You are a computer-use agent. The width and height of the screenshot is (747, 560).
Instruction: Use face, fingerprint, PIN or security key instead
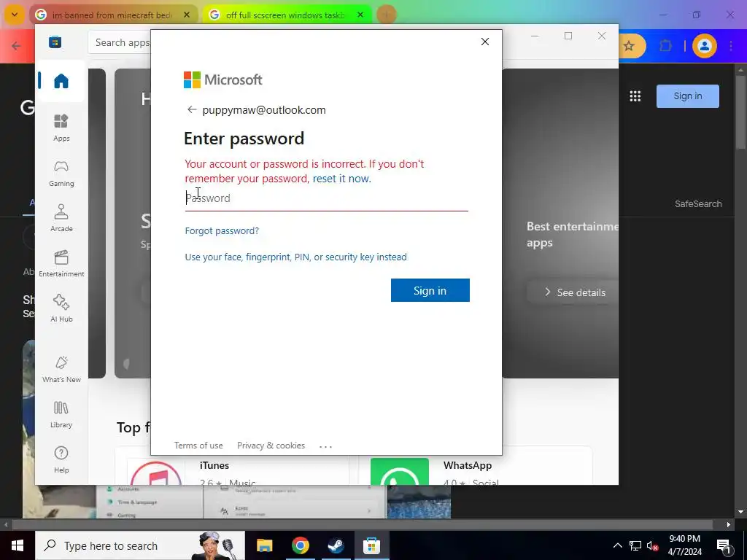296,257
